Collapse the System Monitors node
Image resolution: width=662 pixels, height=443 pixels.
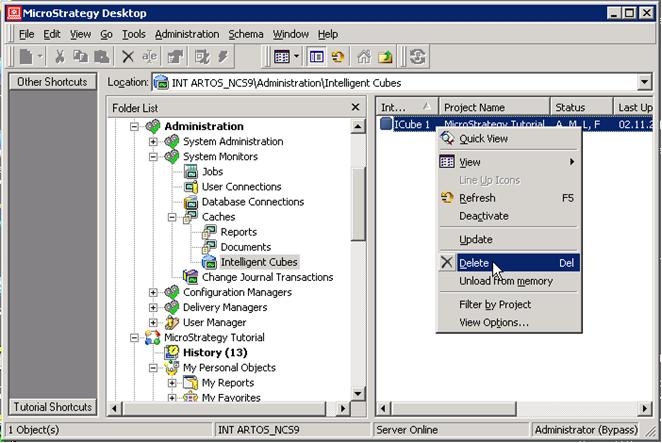[153, 156]
